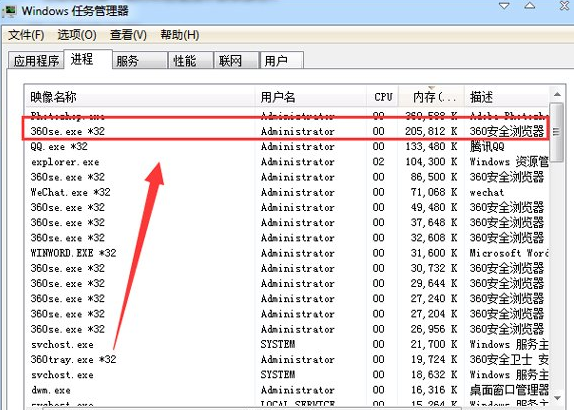Click Administrator user name in dwm.exe row
This screenshot has width=574, height=410.
tap(298, 390)
